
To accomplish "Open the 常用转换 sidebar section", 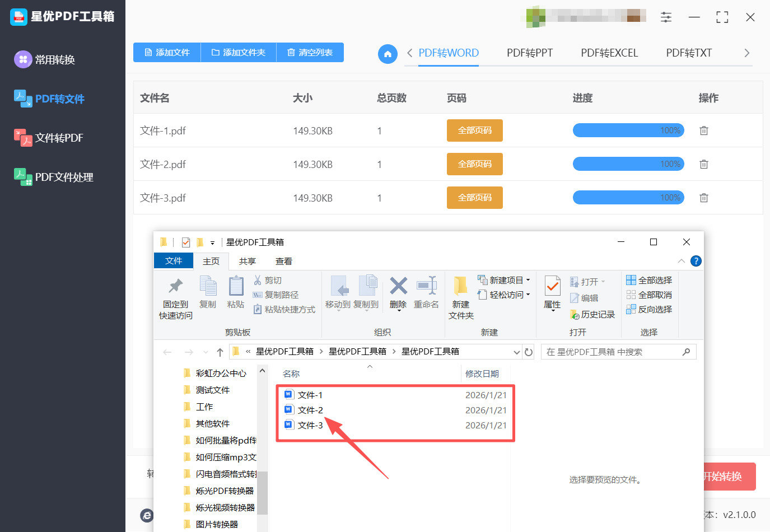I will 45,59.
